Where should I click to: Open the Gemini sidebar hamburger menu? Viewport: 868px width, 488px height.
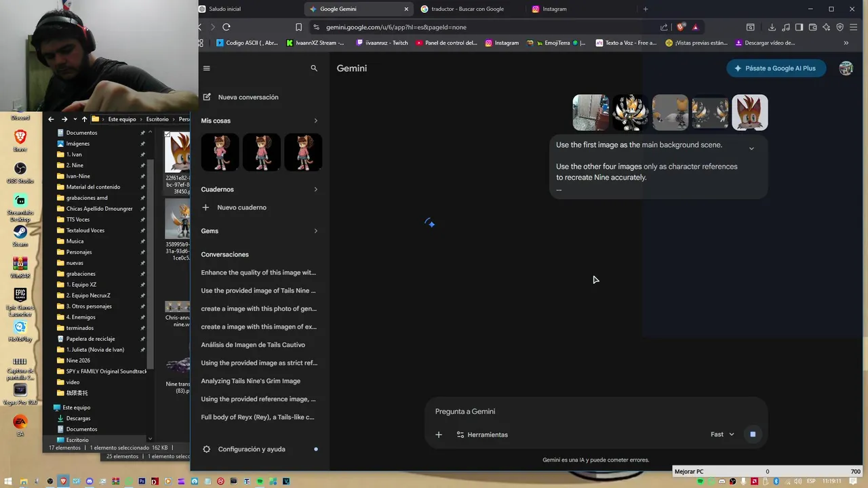207,68
